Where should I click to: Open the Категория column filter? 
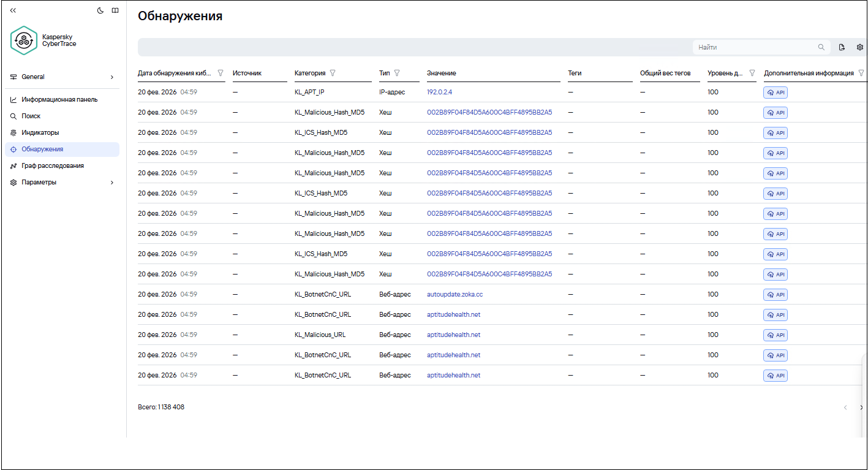pos(333,73)
